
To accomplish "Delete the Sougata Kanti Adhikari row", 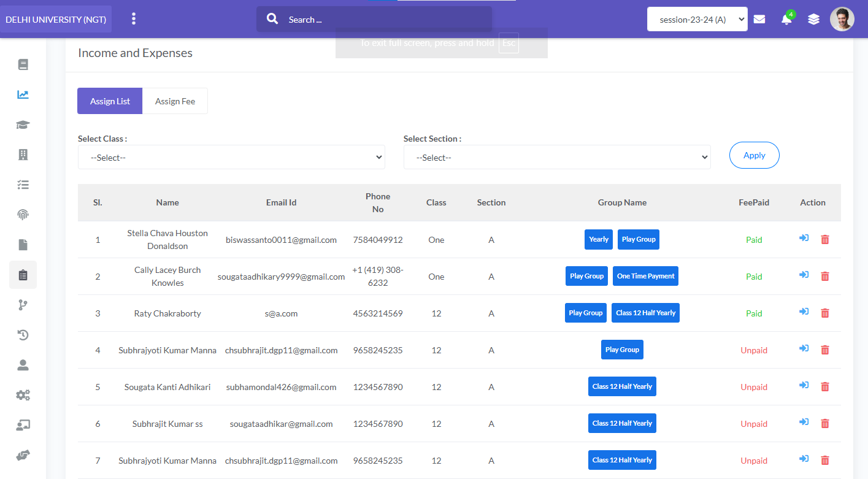I will click(825, 386).
